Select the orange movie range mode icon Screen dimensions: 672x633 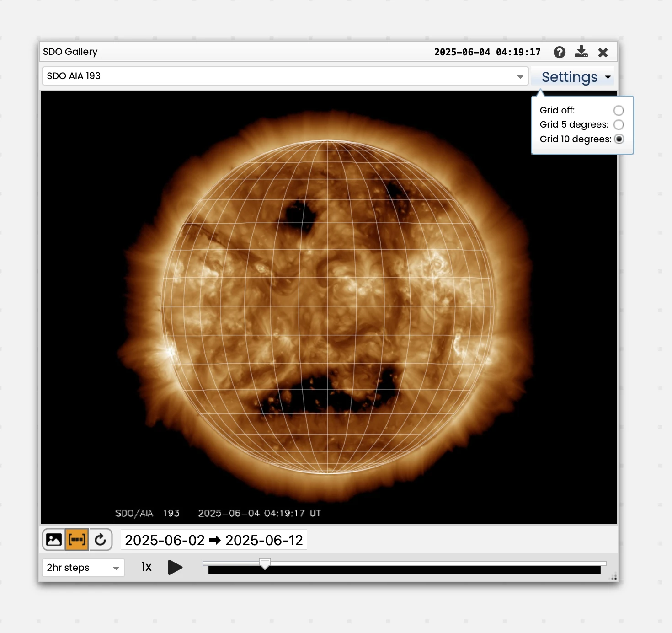click(x=77, y=540)
